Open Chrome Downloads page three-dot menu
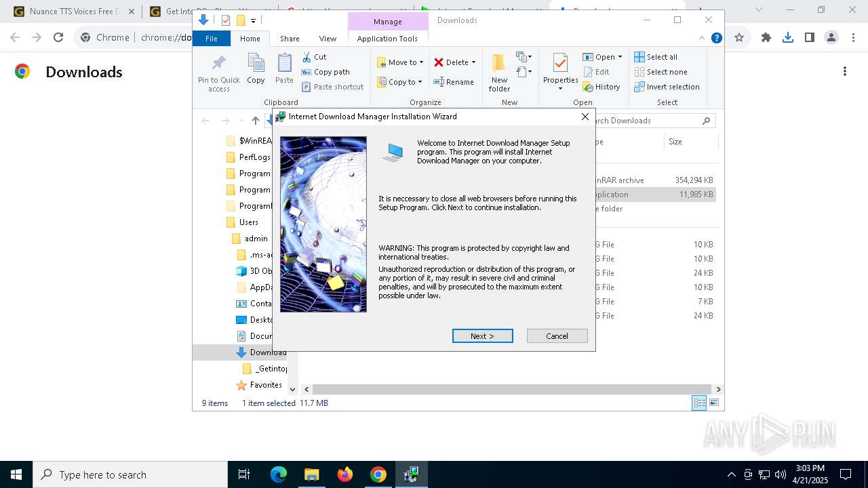 pos(845,71)
